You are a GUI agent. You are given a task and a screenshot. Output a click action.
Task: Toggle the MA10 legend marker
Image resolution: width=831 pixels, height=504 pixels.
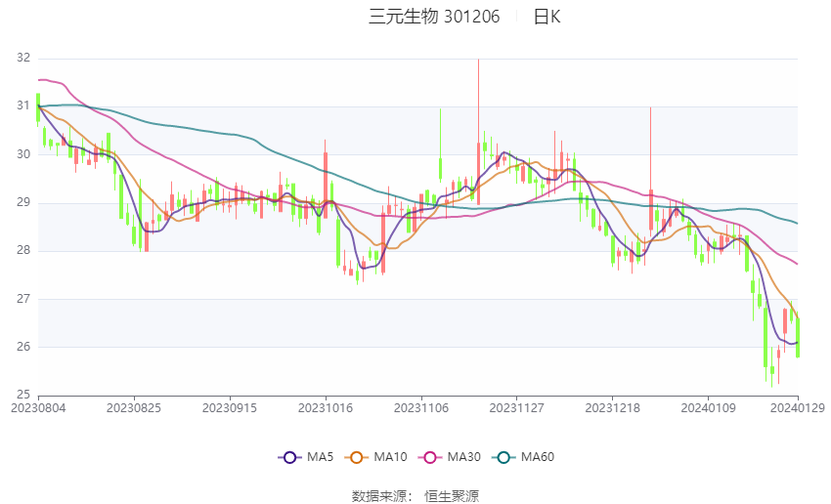[357, 457]
